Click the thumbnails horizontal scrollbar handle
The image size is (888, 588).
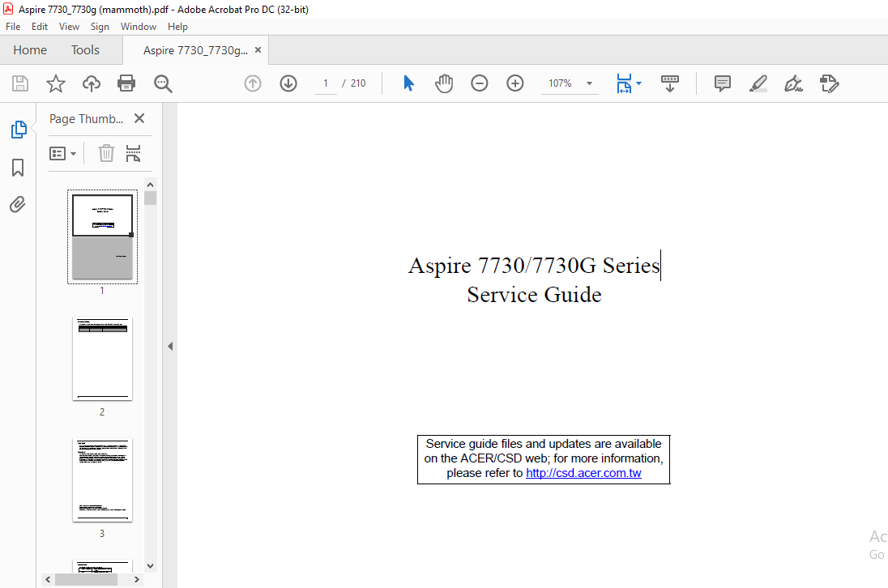tap(86, 580)
